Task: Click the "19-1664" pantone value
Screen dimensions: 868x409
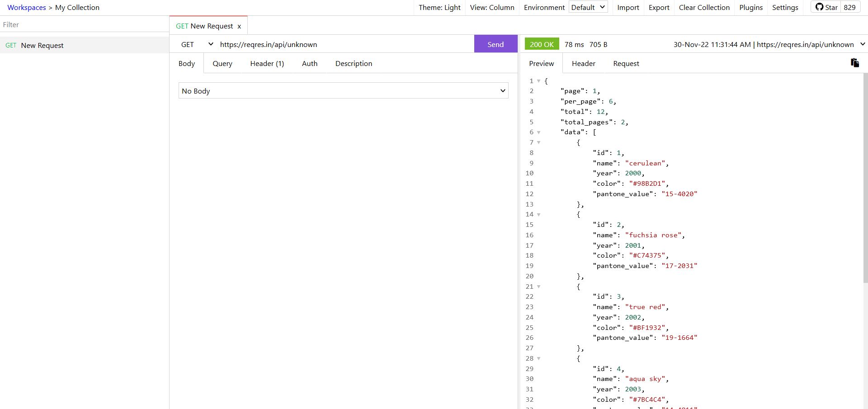Action: 679,338
